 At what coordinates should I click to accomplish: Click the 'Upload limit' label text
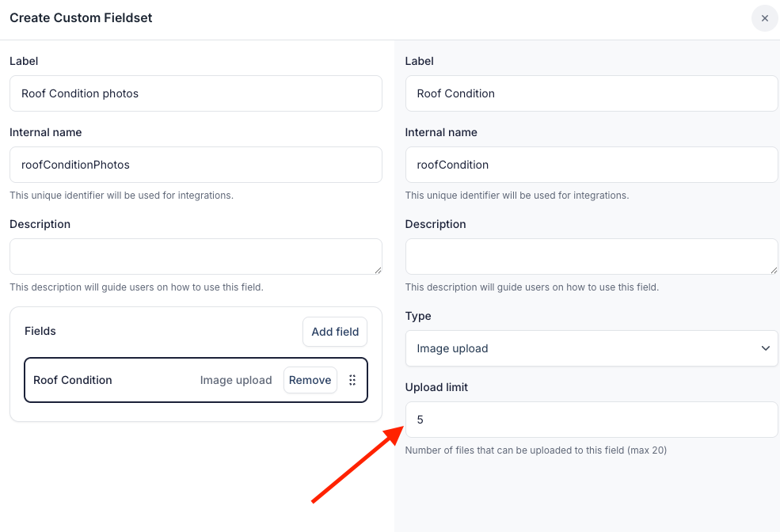click(x=436, y=387)
